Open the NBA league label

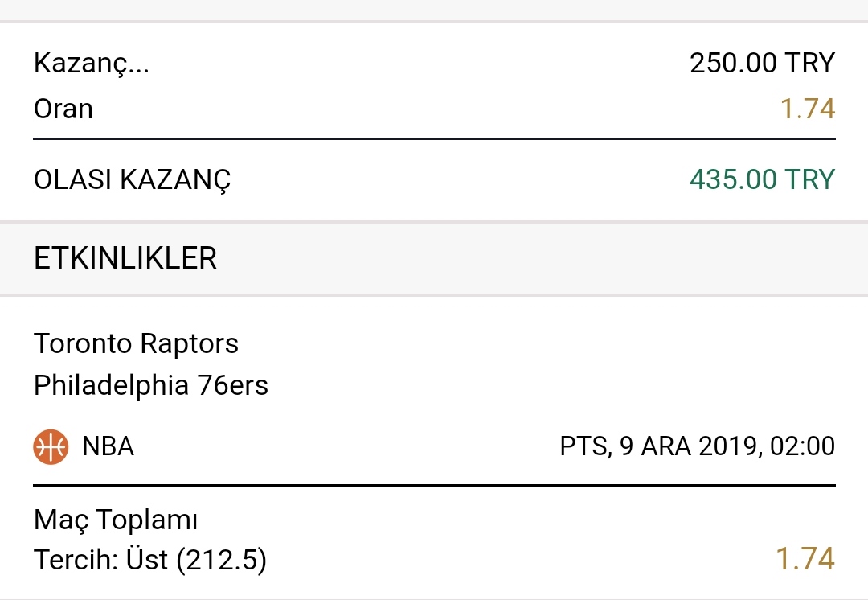(108, 446)
